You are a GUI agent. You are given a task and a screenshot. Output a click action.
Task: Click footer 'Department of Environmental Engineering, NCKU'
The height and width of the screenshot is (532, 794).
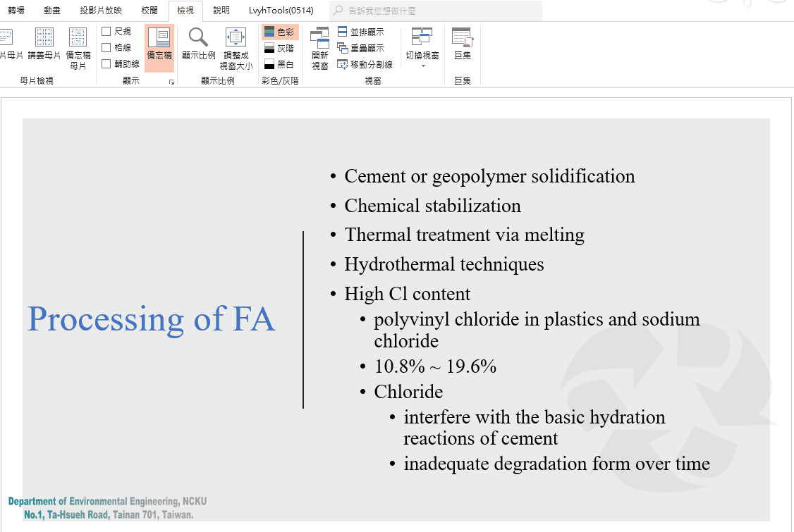pyautogui.click(x=107, y=501)
